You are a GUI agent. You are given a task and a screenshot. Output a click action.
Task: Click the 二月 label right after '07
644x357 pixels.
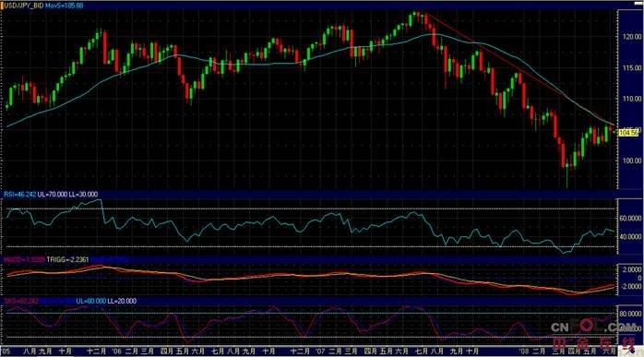pyautogui.click(x=336, y=351)
